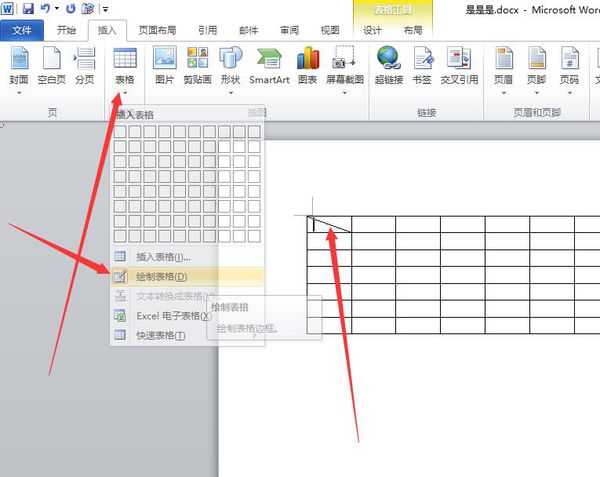600x477 pixels.
Task: Switch to the 开始 (Home) tab
Action: click(66, 30)
